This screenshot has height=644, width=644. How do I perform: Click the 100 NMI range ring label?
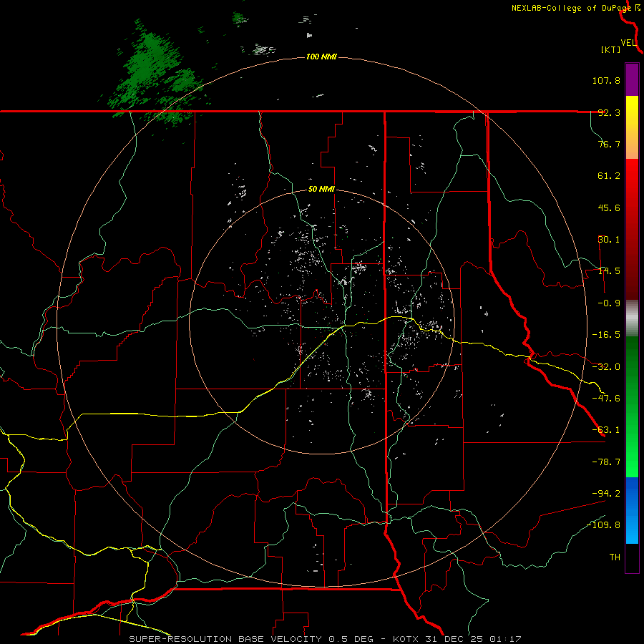point(321,57)
